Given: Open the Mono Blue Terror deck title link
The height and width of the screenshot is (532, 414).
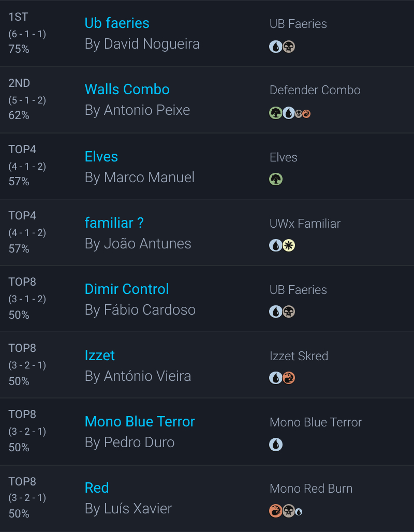Looking at the screenshot, I should (140, 422).
